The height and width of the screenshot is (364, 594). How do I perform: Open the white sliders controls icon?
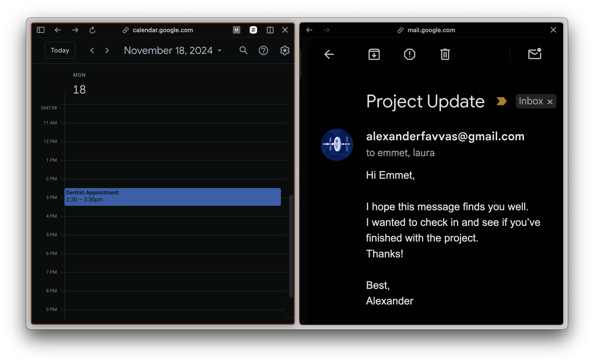pos(253,30)
